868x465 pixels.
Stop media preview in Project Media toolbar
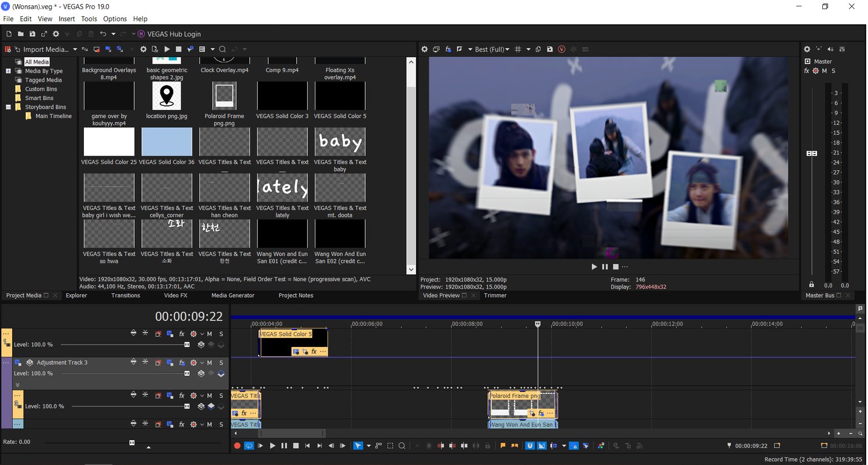[179, 49]
